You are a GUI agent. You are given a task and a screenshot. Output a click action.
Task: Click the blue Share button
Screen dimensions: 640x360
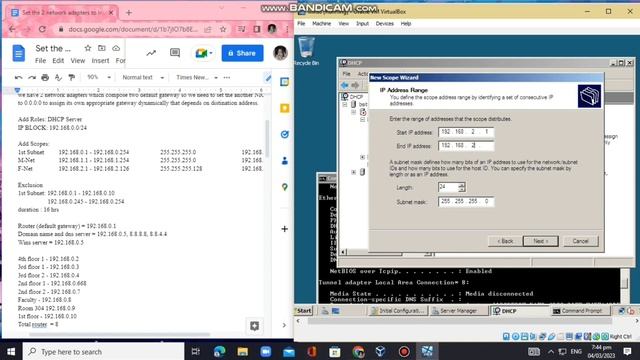click(x=242, y=53)
